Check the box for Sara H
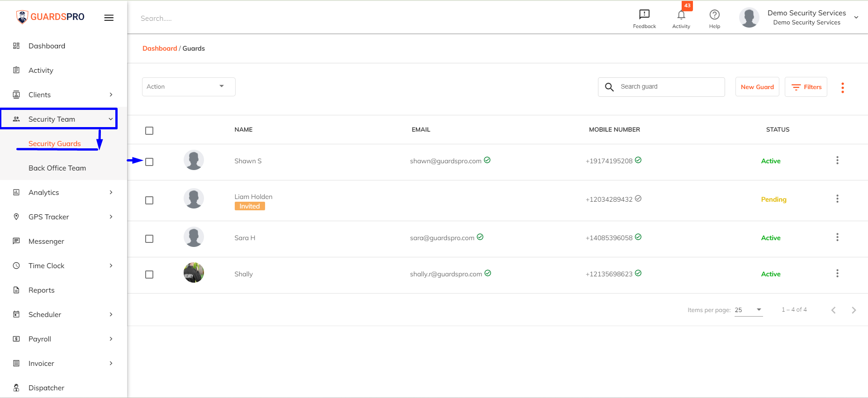Viewport: 868px width, 398px height. click(149, 239)
